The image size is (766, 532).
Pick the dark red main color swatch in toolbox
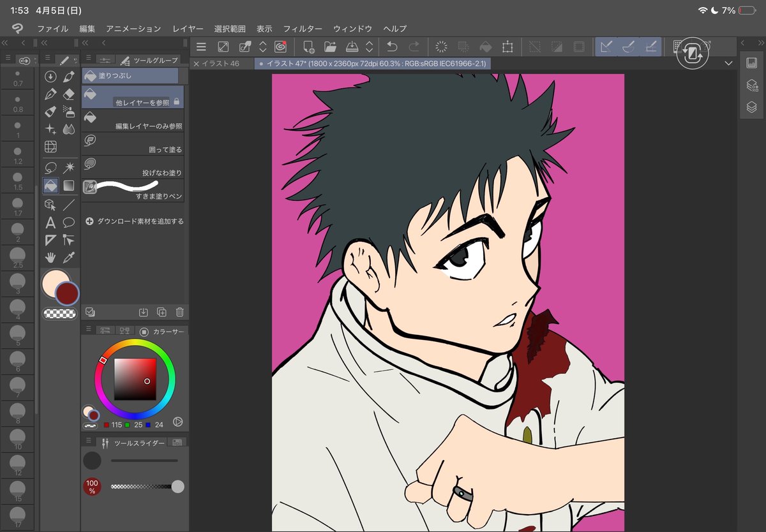66,293
